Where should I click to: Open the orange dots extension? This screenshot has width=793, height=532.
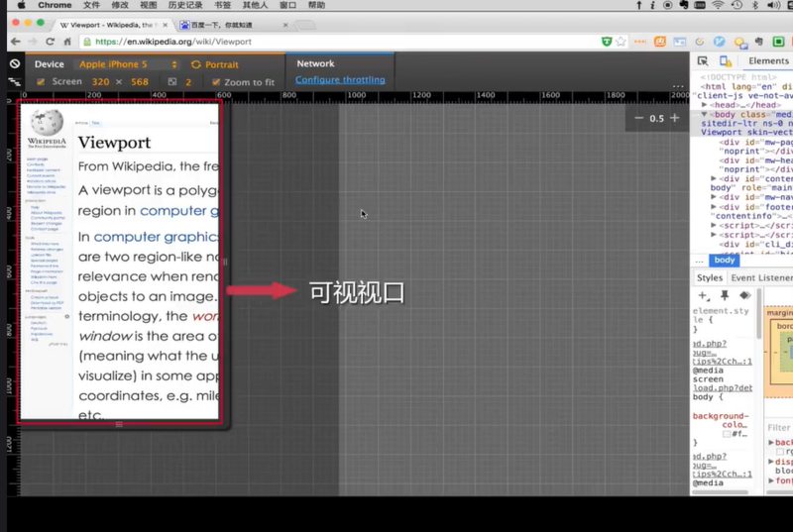(639, 42)
